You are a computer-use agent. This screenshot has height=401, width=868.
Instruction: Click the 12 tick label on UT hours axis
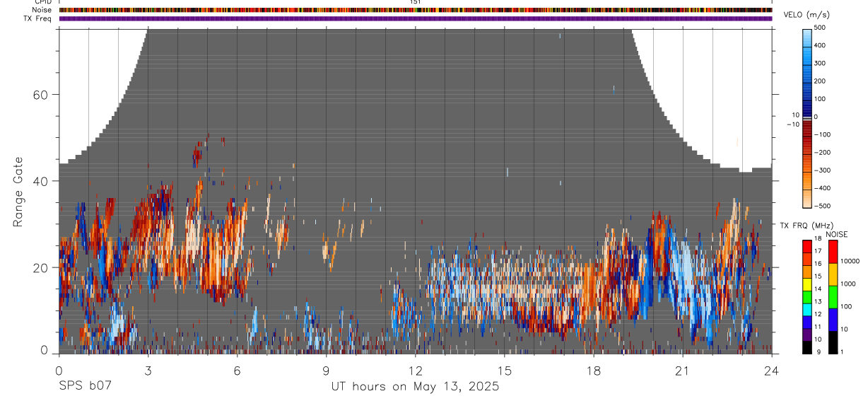coord(415,371)
